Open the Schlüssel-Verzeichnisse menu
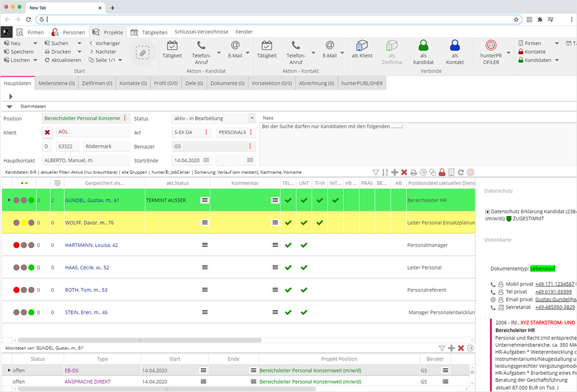 pos(201,32)
